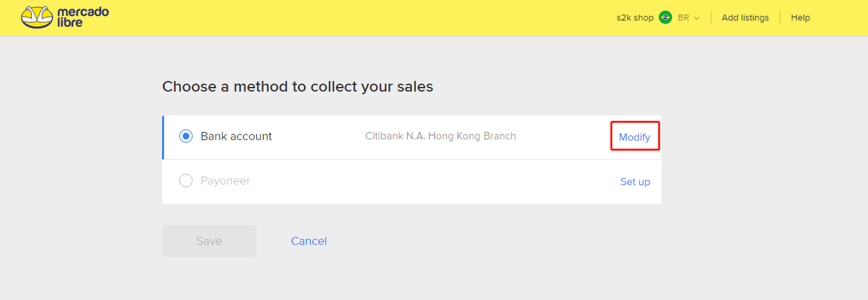Click the Cancel link
868x300 pixels.
(309, 241)
